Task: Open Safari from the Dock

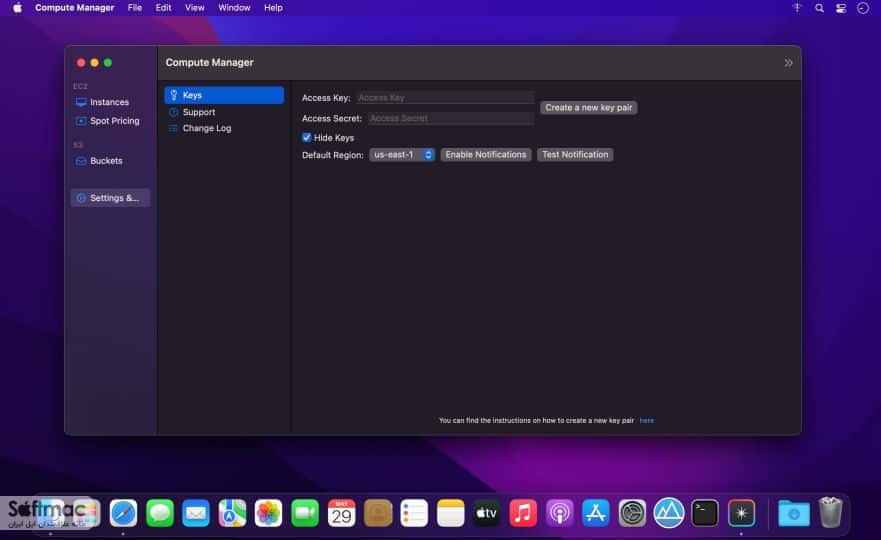Action: 123,513
